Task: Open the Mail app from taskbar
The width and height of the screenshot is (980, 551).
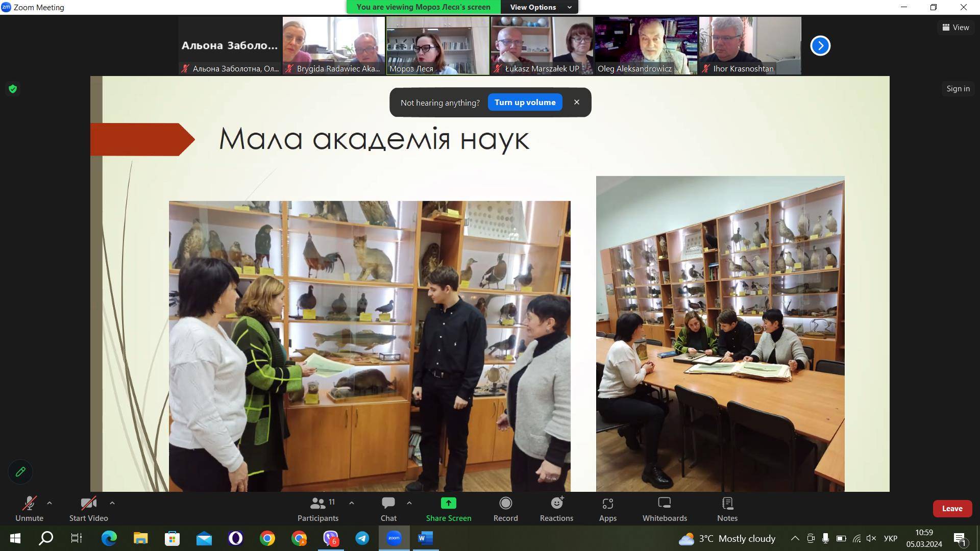Action: 204,538
